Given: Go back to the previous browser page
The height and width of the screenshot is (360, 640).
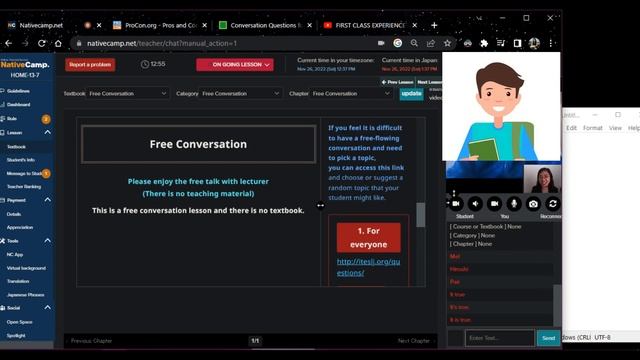Looking at the screenshot, I should tap(9, 43).
